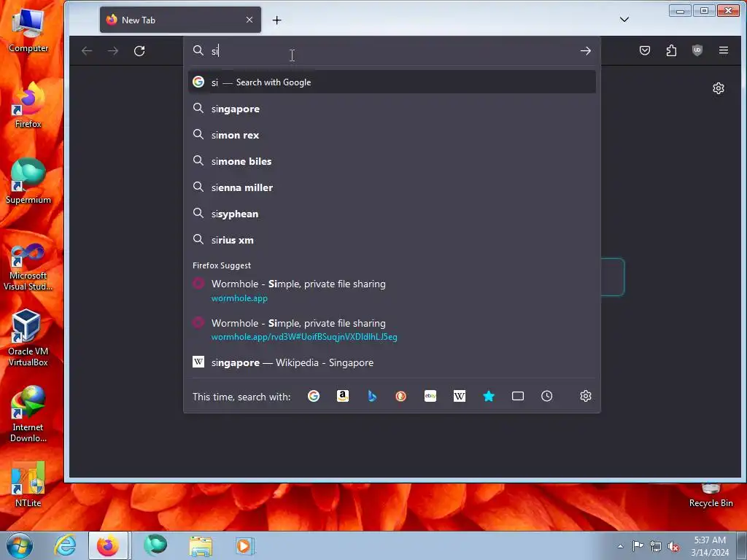Open muted volume tray icon
The image size is (747, 560).
click(x=673, y=546)
